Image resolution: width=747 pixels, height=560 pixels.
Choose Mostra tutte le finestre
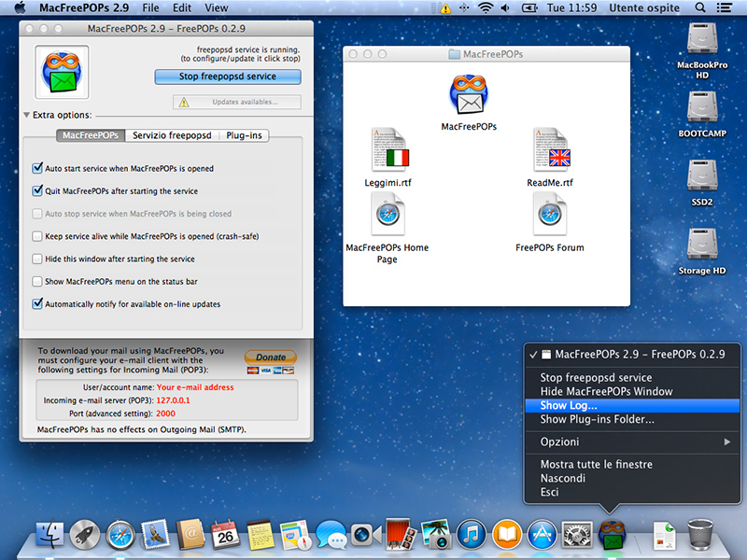pyautogui.click(x=633, y=464)
